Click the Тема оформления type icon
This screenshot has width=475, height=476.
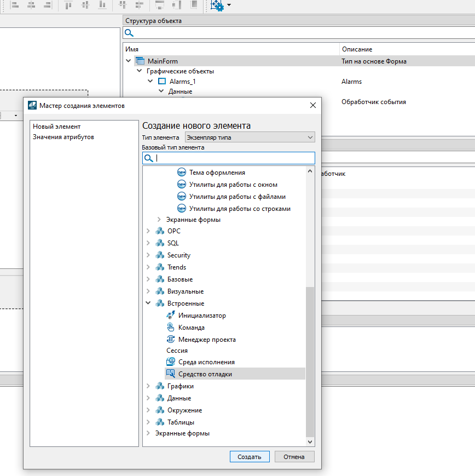point(182,173)
